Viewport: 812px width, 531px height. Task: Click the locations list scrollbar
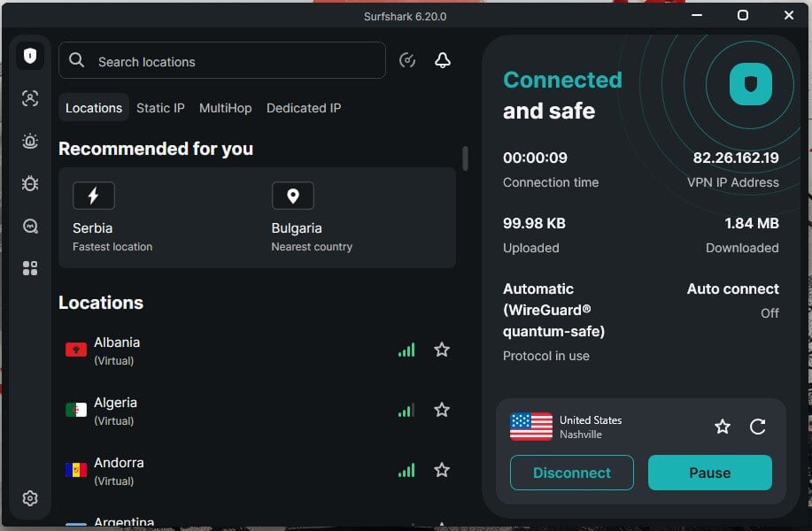465,158
